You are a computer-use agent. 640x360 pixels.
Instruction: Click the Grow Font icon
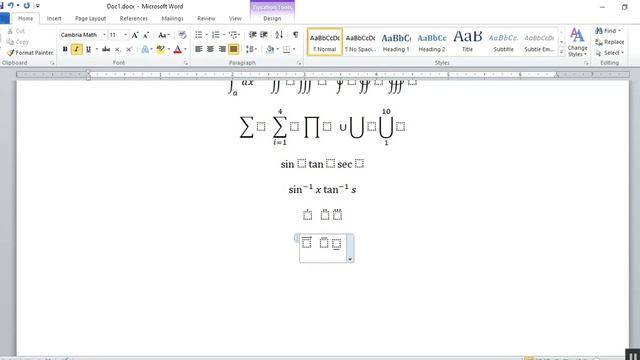[x=135, y=35]
